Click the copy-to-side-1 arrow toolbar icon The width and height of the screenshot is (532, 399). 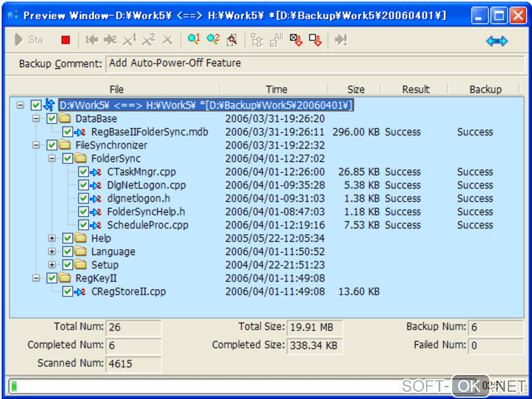tap(92, 40)
